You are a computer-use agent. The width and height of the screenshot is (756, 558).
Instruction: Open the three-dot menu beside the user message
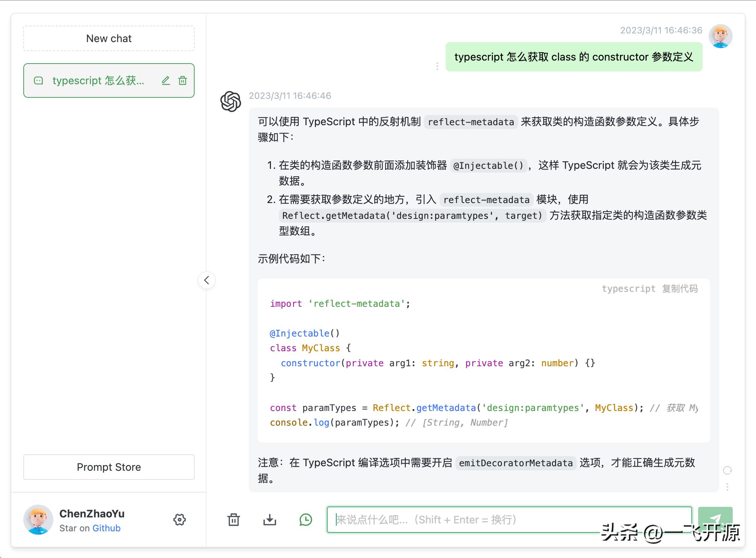click(x=437, y=67)
